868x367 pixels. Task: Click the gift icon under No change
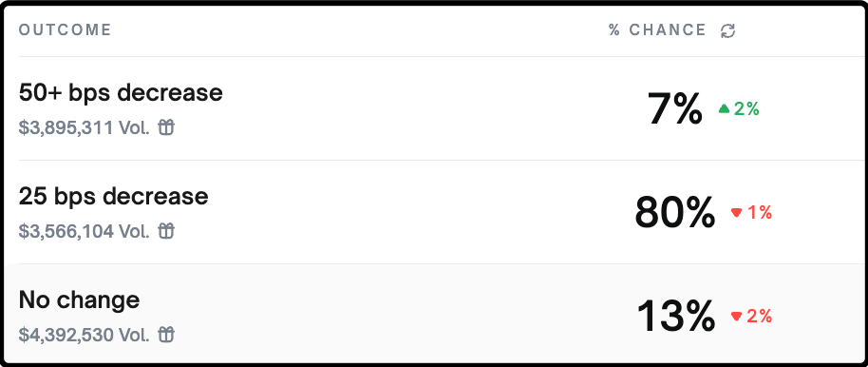(x=166, y=335)
